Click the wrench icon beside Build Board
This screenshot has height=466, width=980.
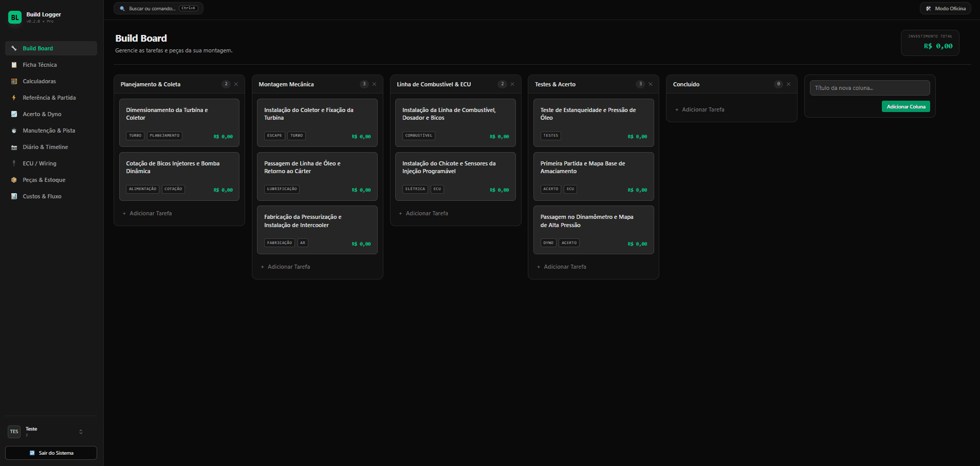coord(14,48)
